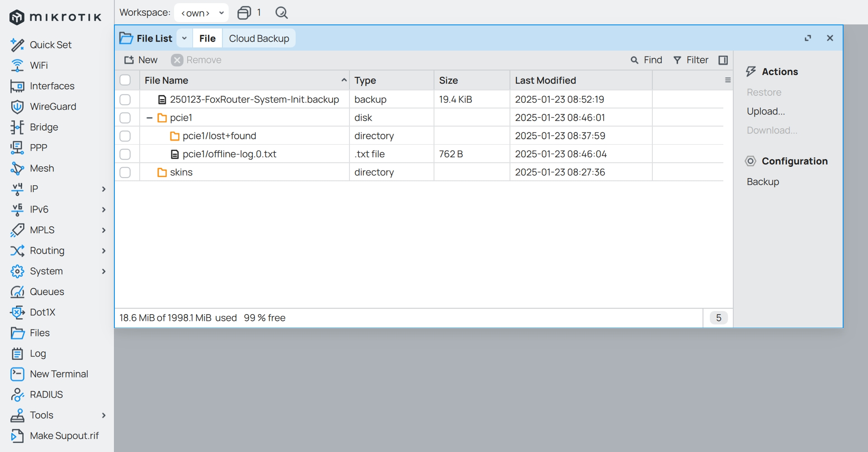
Task: Toggle the side panel layout icon
Action: tap(723, 60)
